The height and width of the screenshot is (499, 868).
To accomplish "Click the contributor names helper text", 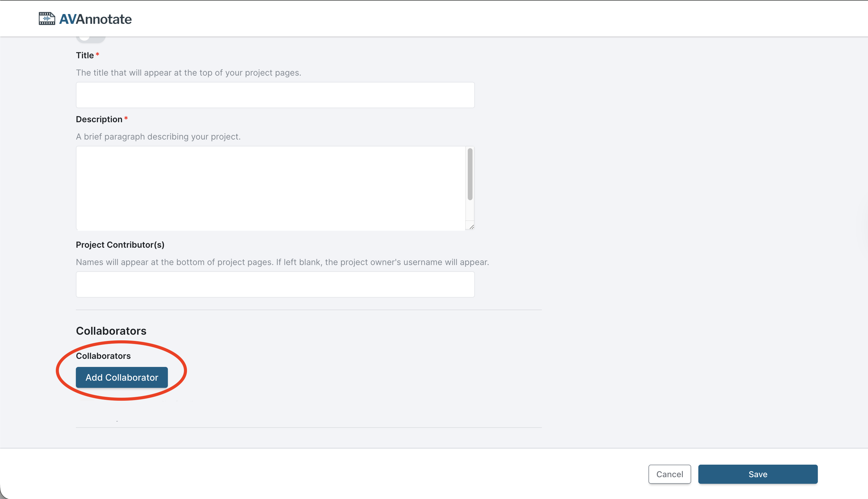I will coord(282,262).
